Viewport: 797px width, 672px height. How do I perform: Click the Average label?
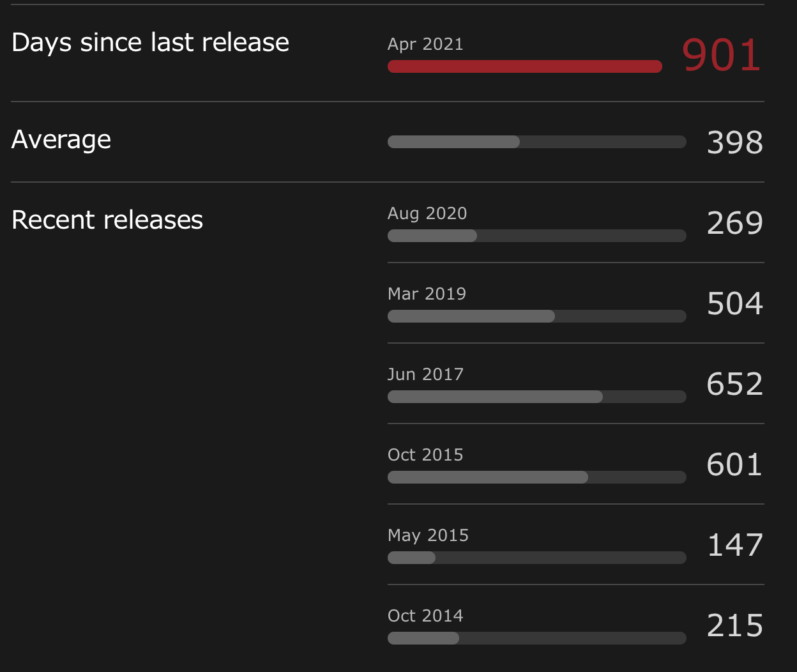tap(61, 140)
